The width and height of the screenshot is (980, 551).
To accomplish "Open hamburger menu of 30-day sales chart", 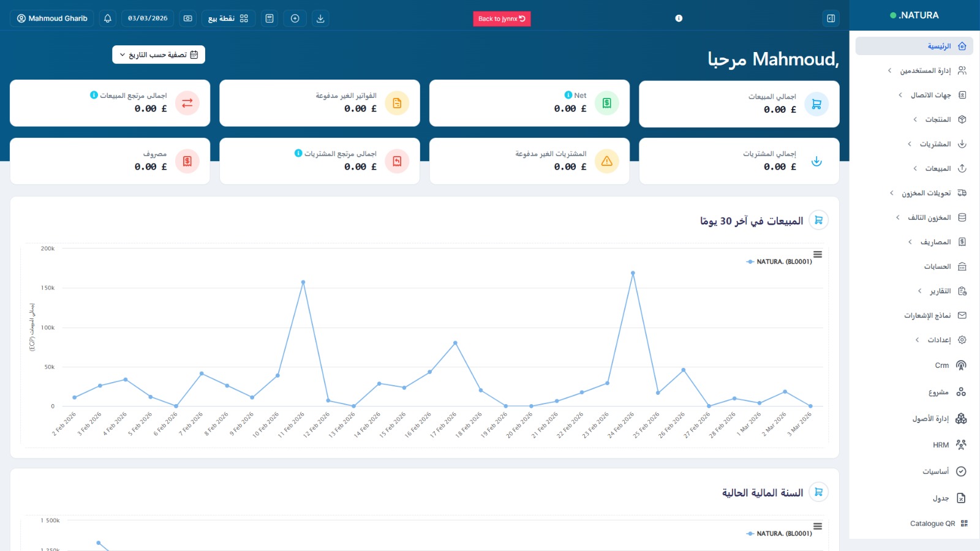I will point(818,254).
